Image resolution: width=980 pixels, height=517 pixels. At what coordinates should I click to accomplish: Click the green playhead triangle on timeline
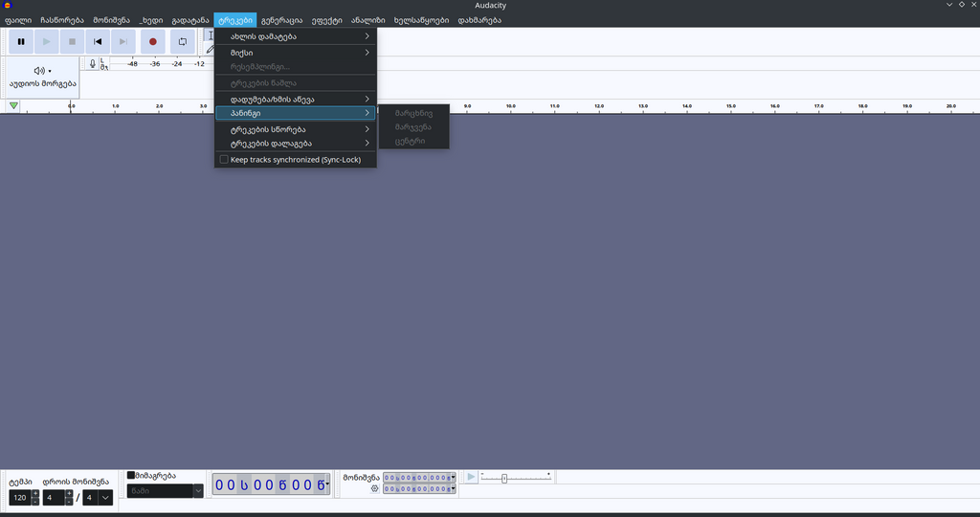click(x=13, y=106)
